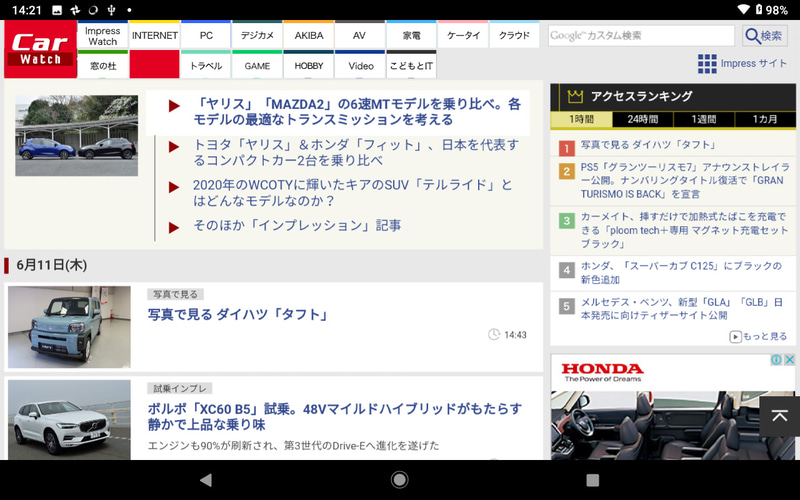Click the Volvo XC60 photo thumbnail

click(69, 419)
